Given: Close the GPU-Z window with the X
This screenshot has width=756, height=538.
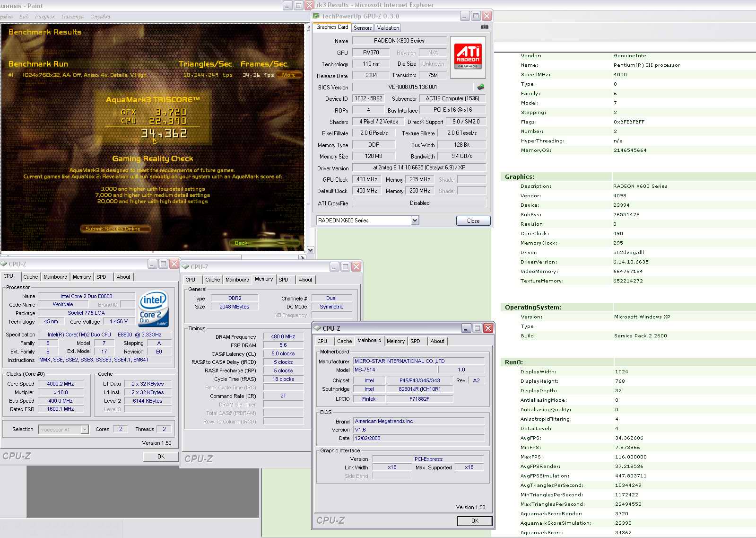Looking at the screenshot, I should pyautogui.click(x=487, y=16).
